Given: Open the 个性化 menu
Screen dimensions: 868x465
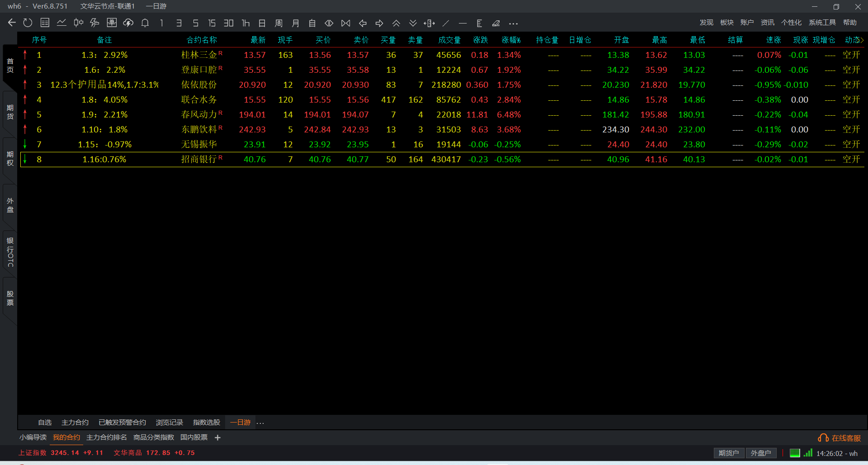Looking at the screenshot, I should (x=791, y=23).
